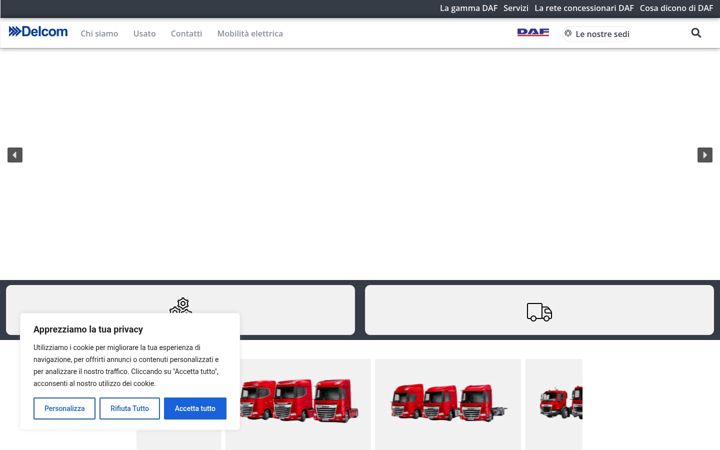Open Le nostre sedi link
Image resolution: width=720 pixels, height=450 pixels.
pos(602,34)
